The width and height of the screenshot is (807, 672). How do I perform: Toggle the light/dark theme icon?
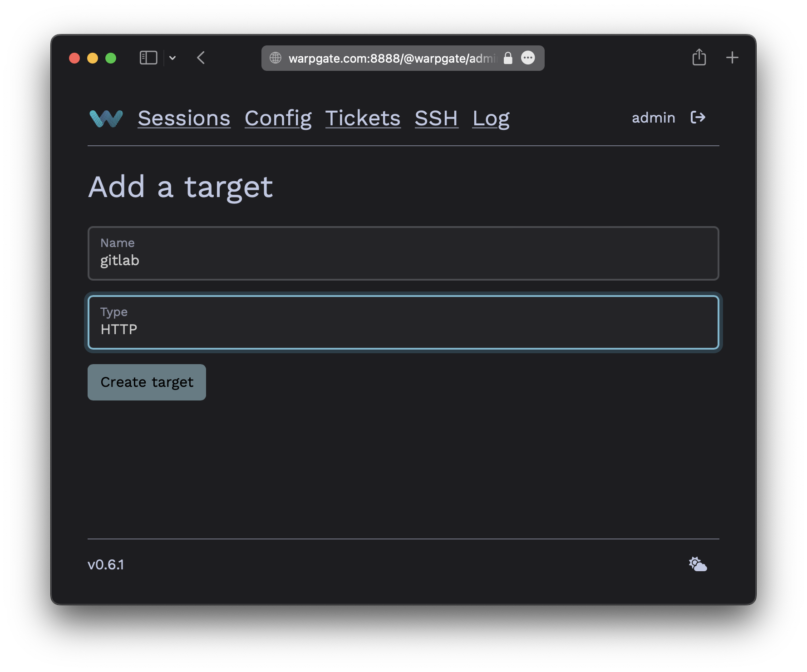pyautogui.click(x=698, y=564)
